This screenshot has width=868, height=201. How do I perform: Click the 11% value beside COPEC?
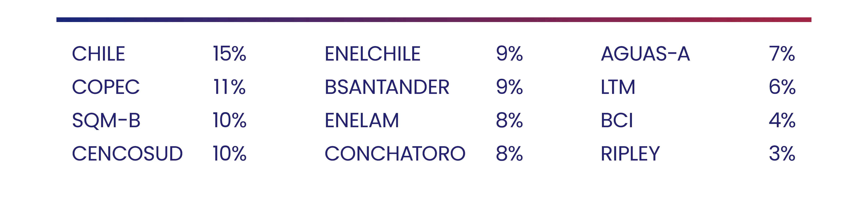point(230,87)
